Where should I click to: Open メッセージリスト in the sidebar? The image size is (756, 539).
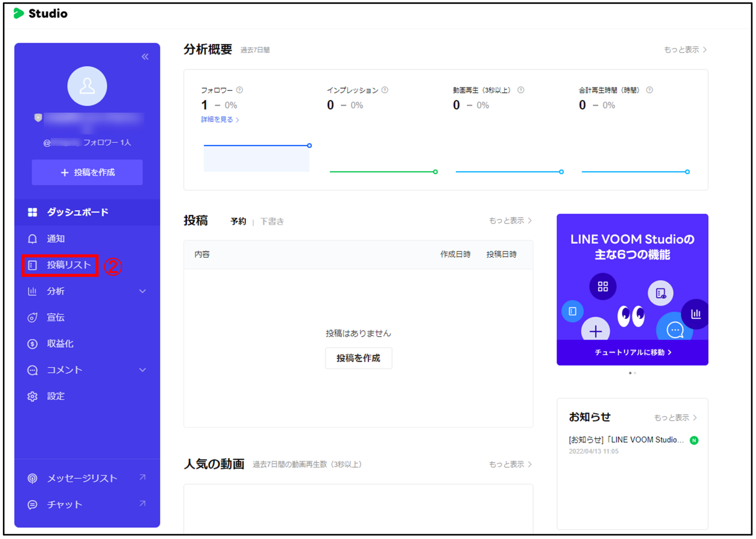point(87,478)
